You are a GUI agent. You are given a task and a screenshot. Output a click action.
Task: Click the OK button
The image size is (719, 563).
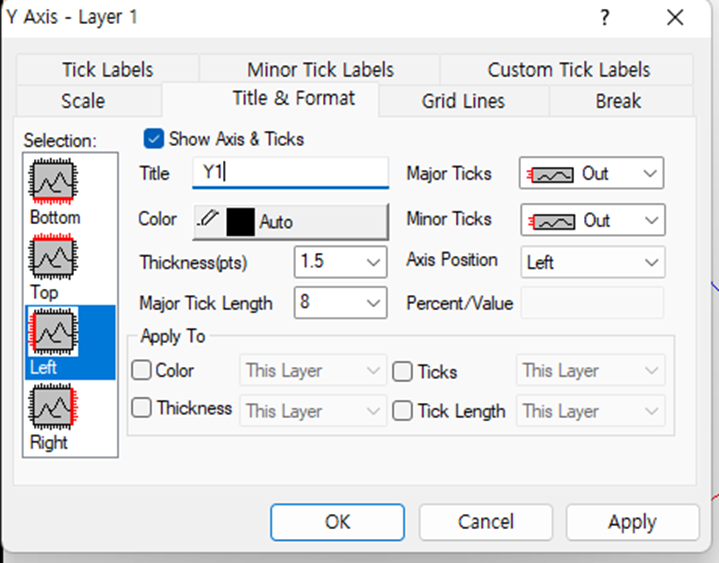coord(337,522)
